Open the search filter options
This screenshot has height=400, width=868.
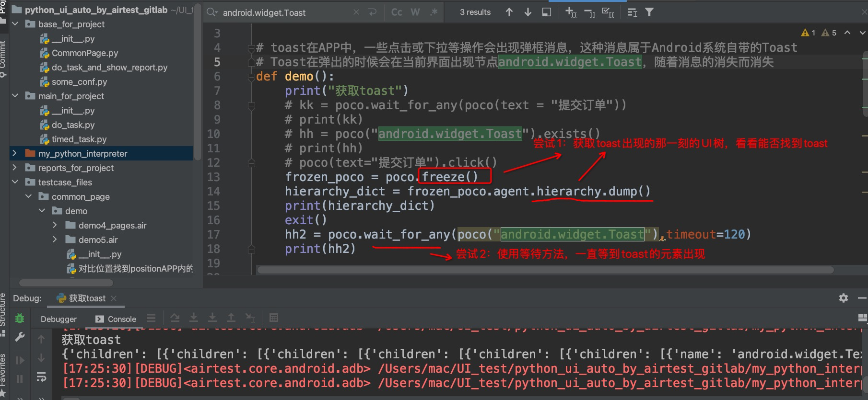click(x=649, y=12)
